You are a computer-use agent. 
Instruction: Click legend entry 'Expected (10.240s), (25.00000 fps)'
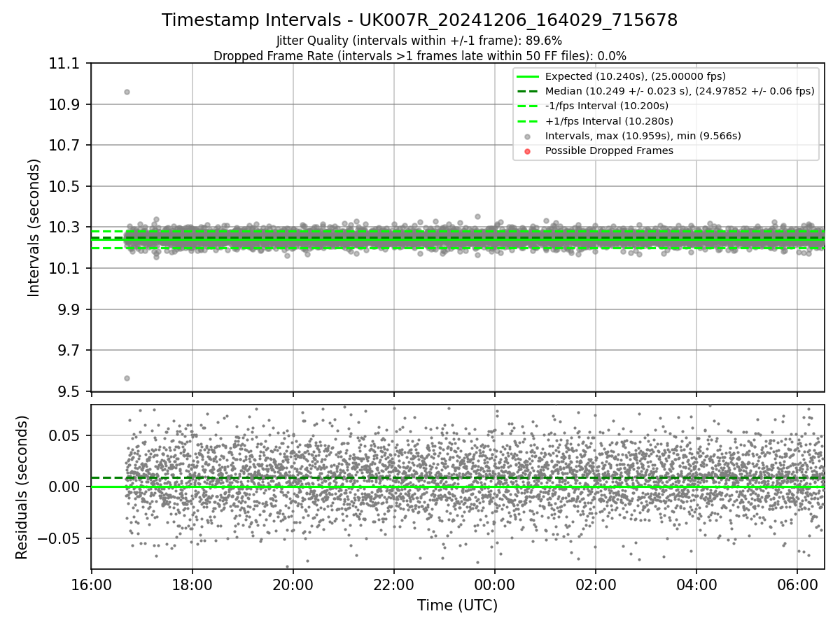tap(636, 76)
